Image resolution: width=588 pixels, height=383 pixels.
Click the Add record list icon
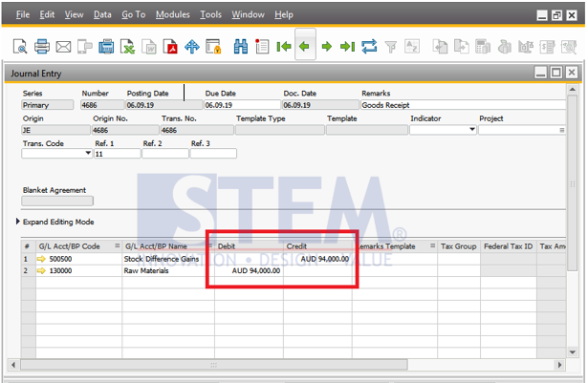[262, 47]
